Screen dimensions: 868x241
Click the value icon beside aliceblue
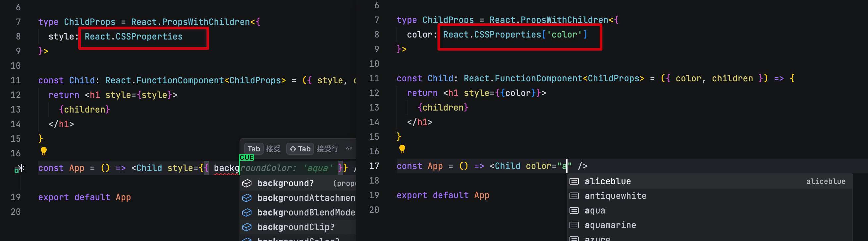[574, 181]
